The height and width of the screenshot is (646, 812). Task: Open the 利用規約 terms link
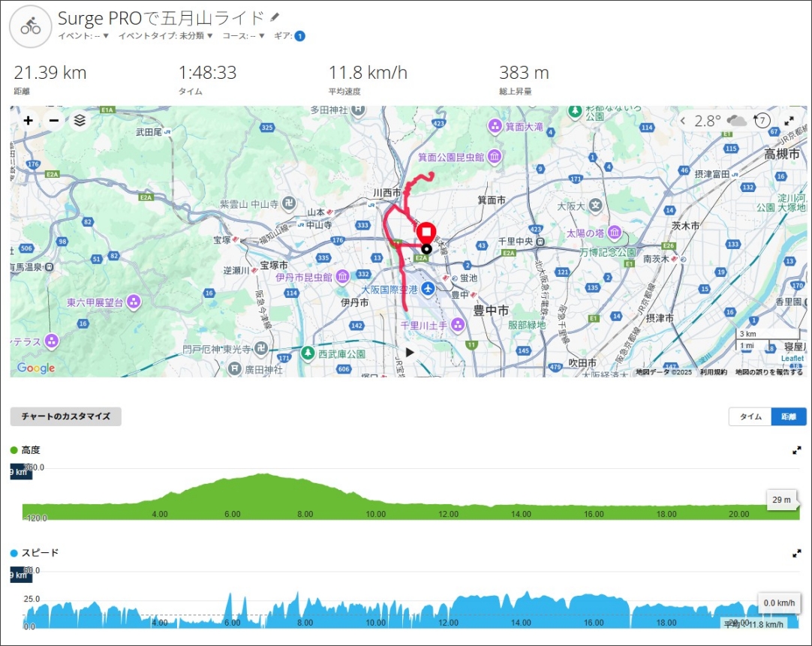(714, 371)
